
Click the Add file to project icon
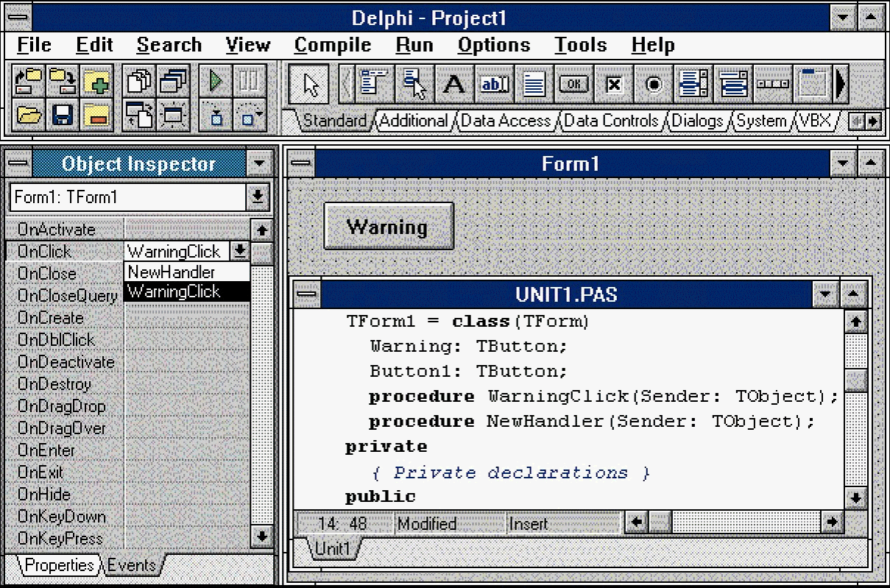(96, 82)
